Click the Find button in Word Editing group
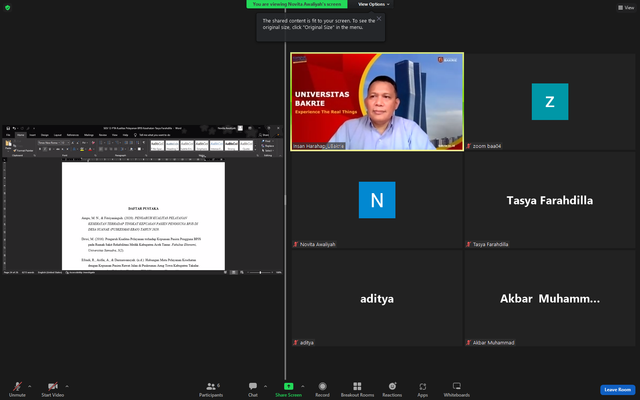Image resolution: width=640 pixels, height=400 pixels. pos(267,141)
